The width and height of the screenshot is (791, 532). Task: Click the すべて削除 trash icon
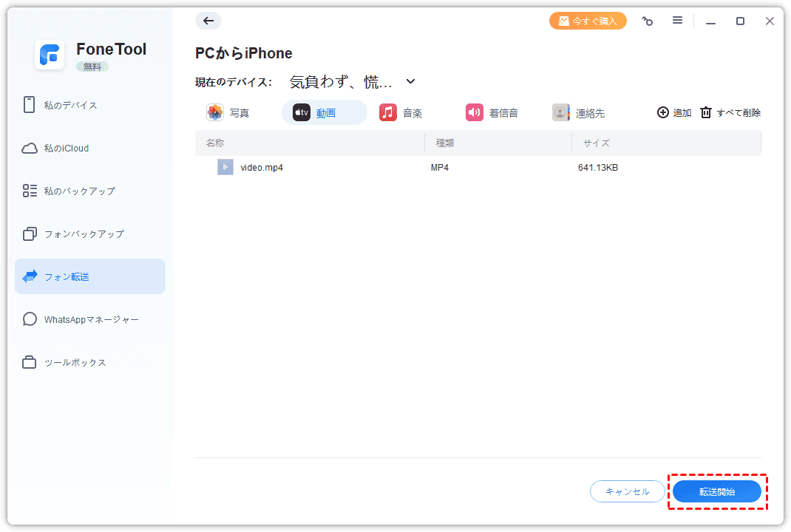706,112
